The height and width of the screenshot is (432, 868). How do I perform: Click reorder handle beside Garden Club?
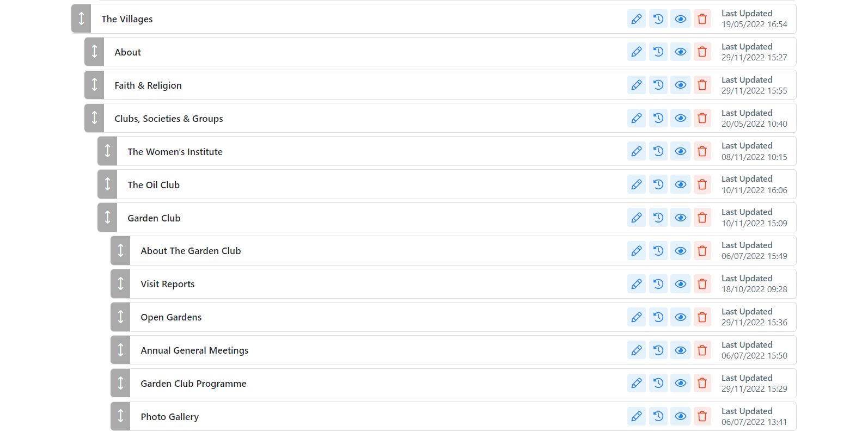click(x=107, y=218)
